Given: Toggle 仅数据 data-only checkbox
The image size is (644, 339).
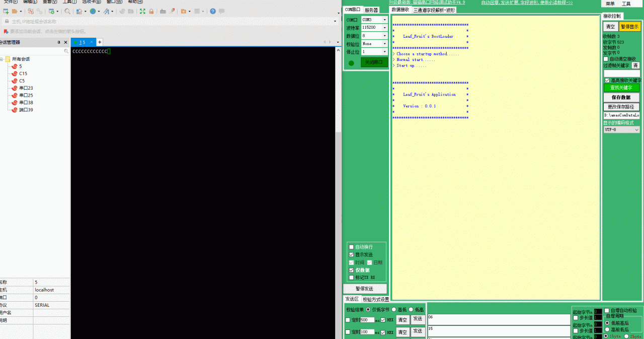Looking at the screenshot, I should click(x=352, y=270).
